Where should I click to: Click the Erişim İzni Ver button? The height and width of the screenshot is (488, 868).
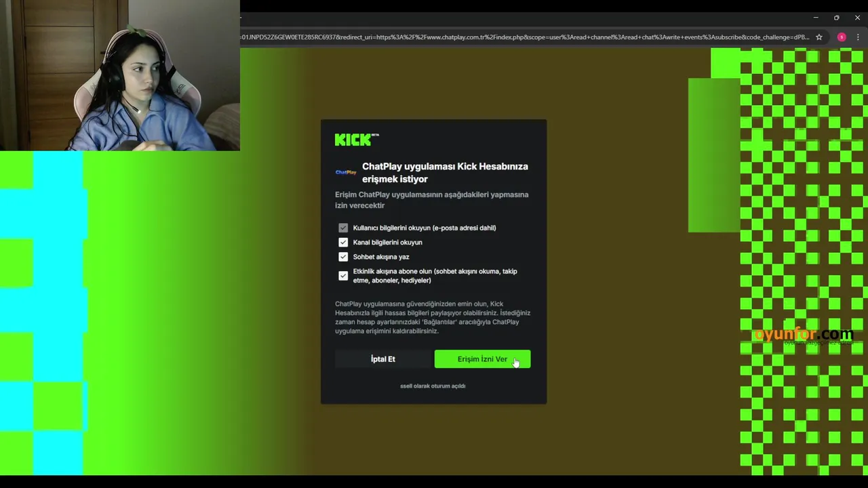click(x=482, y=359)
